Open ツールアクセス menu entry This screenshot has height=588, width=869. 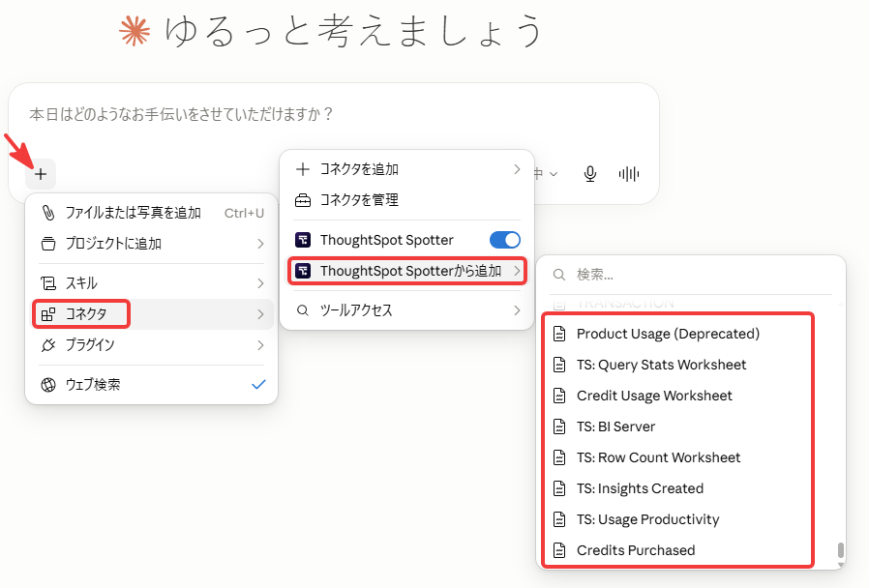407,310
